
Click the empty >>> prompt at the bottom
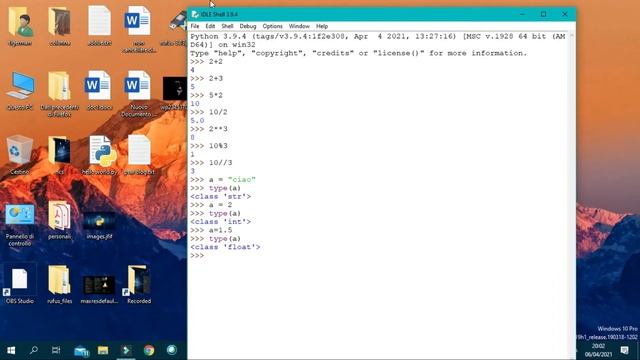click(197, 256)
